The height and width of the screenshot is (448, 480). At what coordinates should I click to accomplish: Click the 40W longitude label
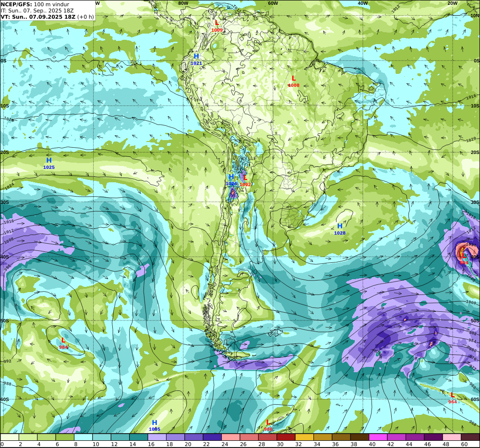363,3
